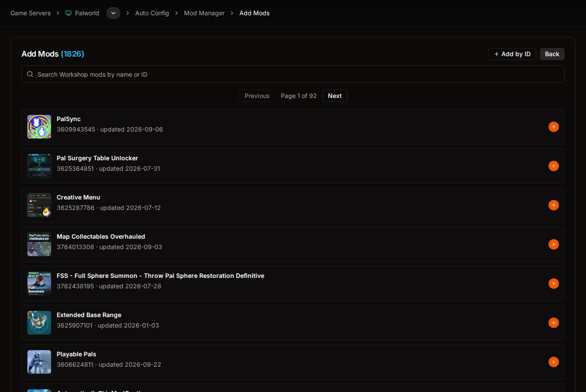This screenshot has width=586, height=392.
Task: Click ID text 3625364851
Action: 75,169
